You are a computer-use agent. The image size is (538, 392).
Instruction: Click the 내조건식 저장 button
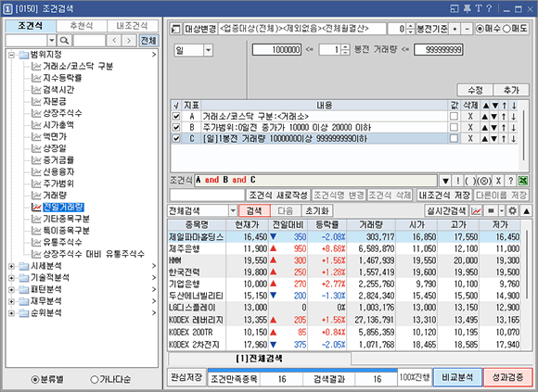(444, 196)
